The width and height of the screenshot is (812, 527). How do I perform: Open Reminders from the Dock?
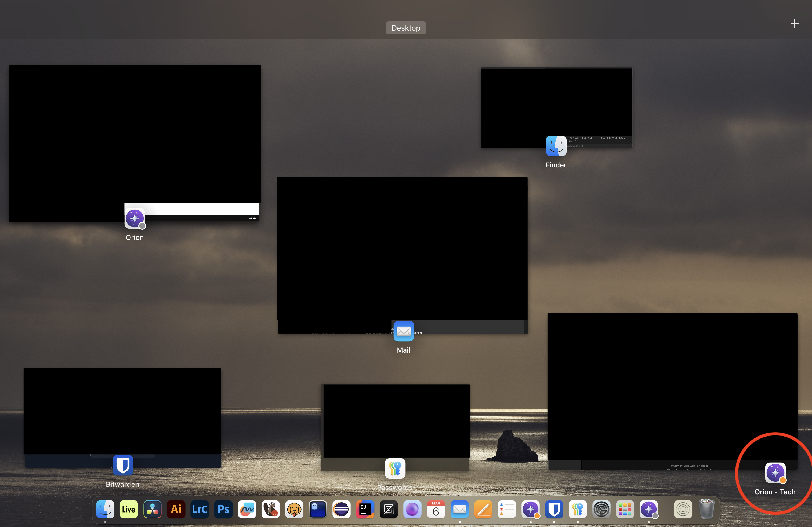pos(507,509)
